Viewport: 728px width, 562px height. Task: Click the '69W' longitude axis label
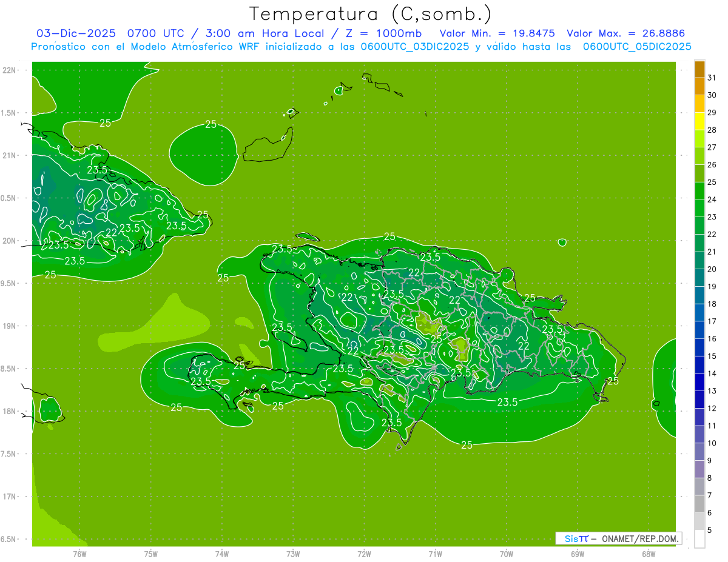pos(578,554)
